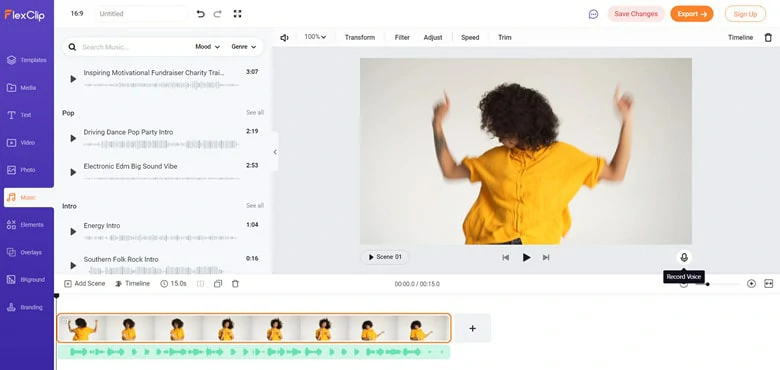Skip to previous scene

(x=506, y=258)
